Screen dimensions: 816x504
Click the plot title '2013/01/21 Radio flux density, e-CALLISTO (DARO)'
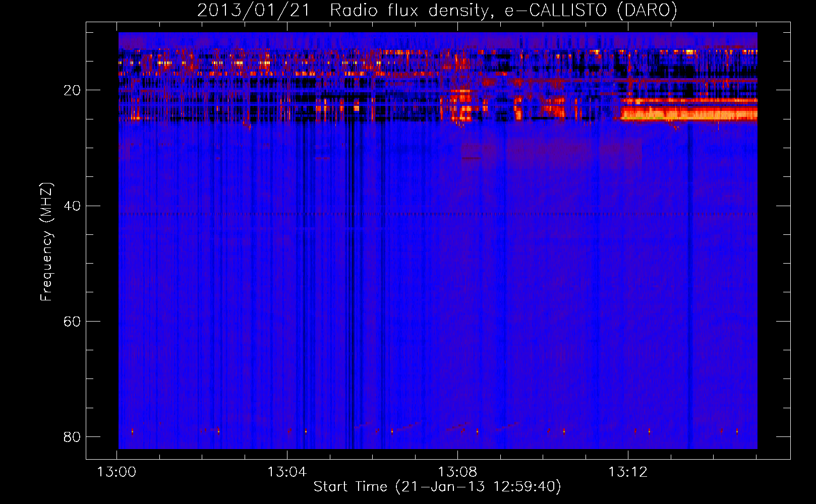coord(437,10)
